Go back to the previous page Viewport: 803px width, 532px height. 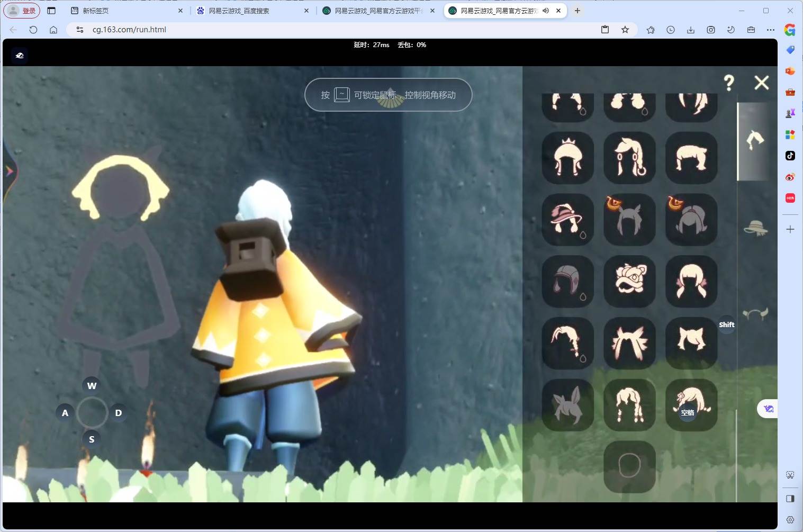tap(13, 30)
